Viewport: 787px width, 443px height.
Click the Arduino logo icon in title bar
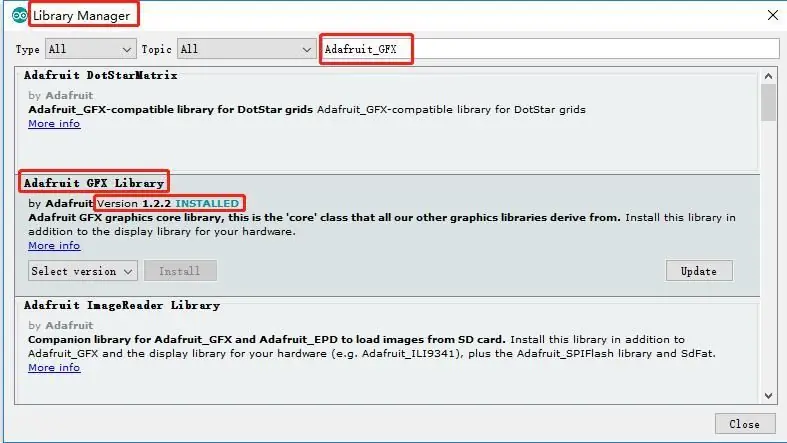[20, 16]
